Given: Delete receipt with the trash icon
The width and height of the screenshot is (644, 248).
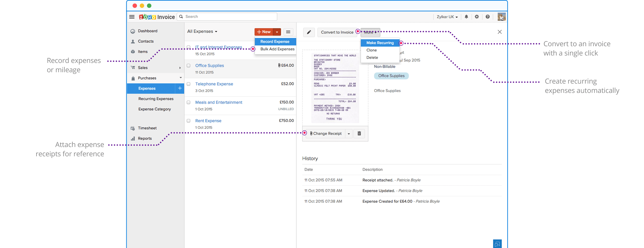Looking at the screenshot, I should pos(359,134).
